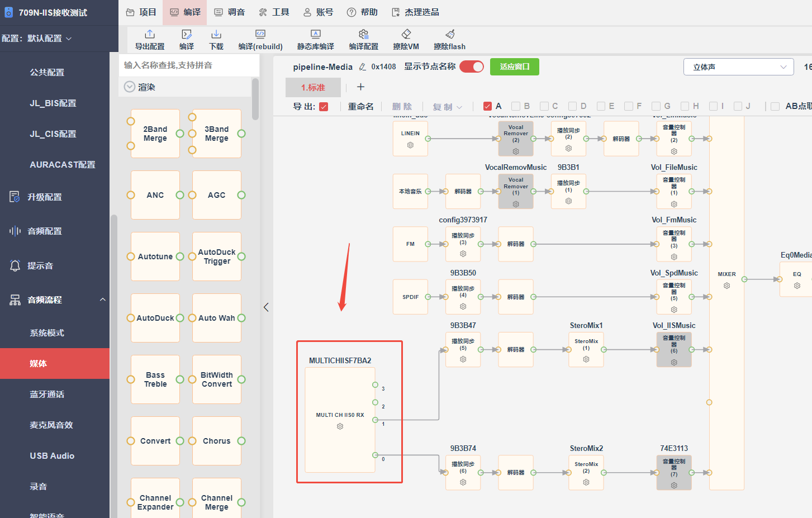812x518 pixels.
Task: Check the C checkbox
Action: (544, 106)
